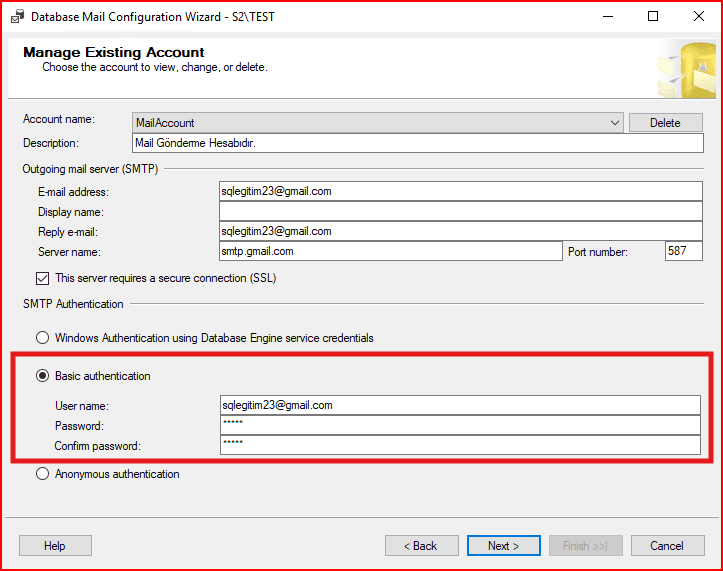The height and width of the screenshot is (571, 723).
Task: Select the Port number field
Action: click(x=683, y=251)
